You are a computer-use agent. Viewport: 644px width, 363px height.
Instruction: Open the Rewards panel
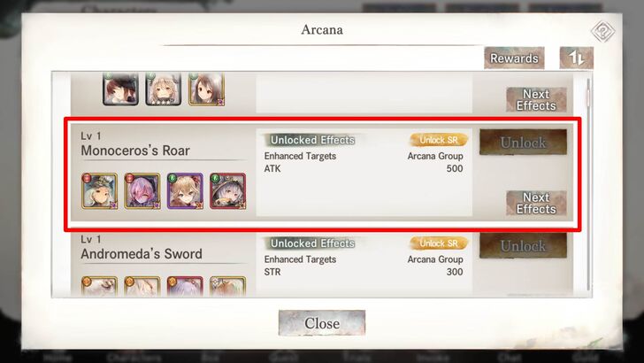click(514, 58)
